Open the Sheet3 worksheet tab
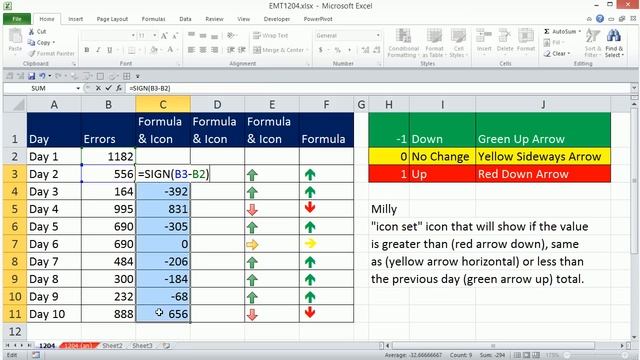 coord(142,346)
